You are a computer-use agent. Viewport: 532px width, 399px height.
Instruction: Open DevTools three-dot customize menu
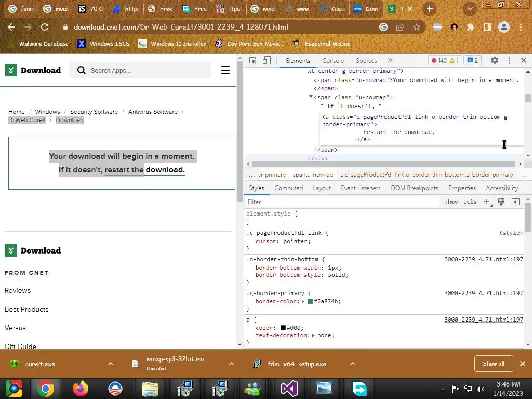tap(509, 60)
